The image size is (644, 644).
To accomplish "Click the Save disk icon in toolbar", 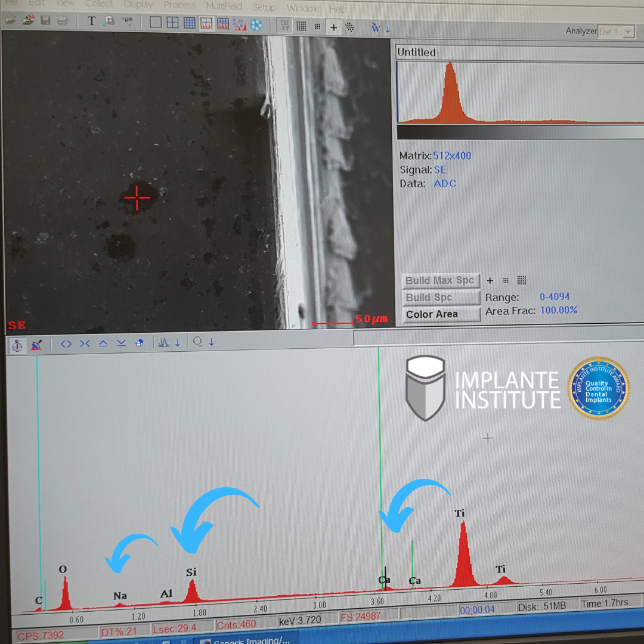I will pos(45,21).
